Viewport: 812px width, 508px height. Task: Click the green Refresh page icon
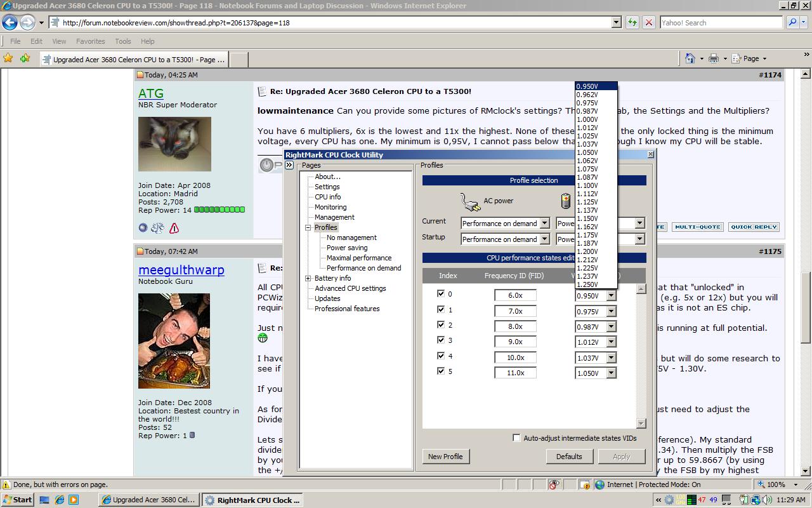click(632, 22)
